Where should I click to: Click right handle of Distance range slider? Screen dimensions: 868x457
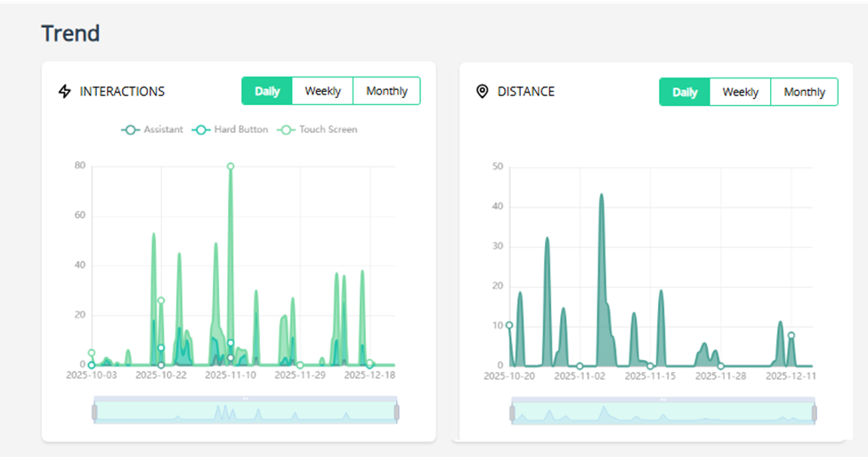point(814,413)
